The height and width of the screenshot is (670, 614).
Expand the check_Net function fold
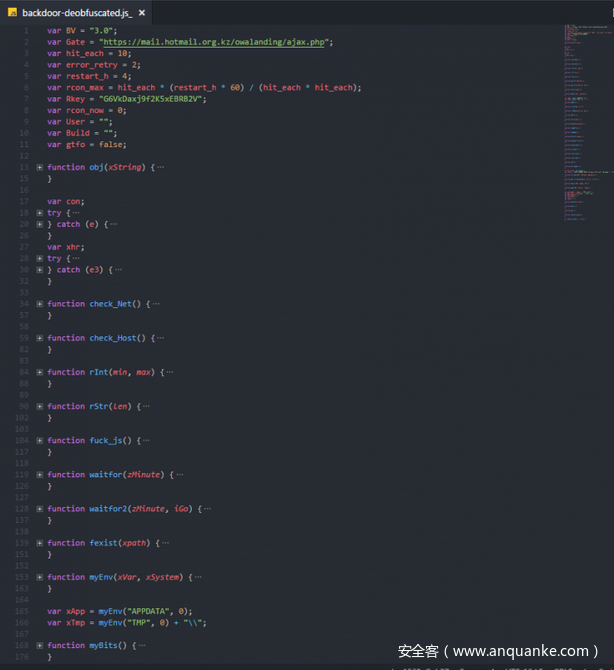click(39, 304)
